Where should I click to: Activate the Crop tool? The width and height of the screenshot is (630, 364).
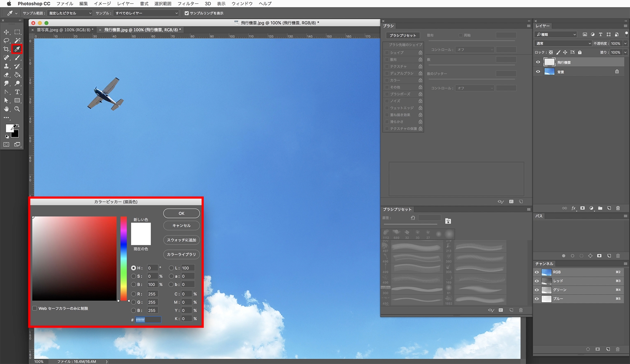[x=6, y=49]
